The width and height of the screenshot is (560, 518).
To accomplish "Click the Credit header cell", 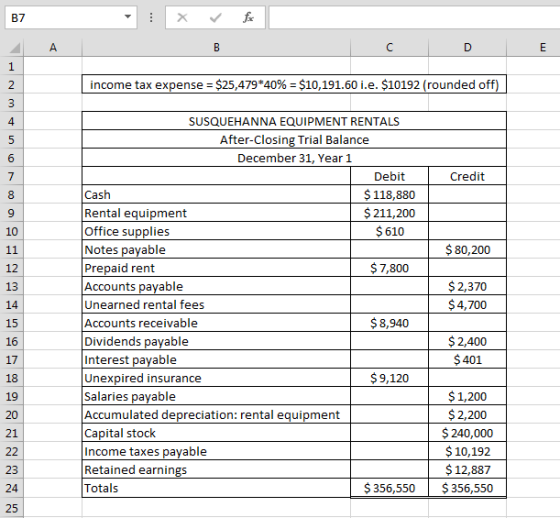I will coord(467,176).
